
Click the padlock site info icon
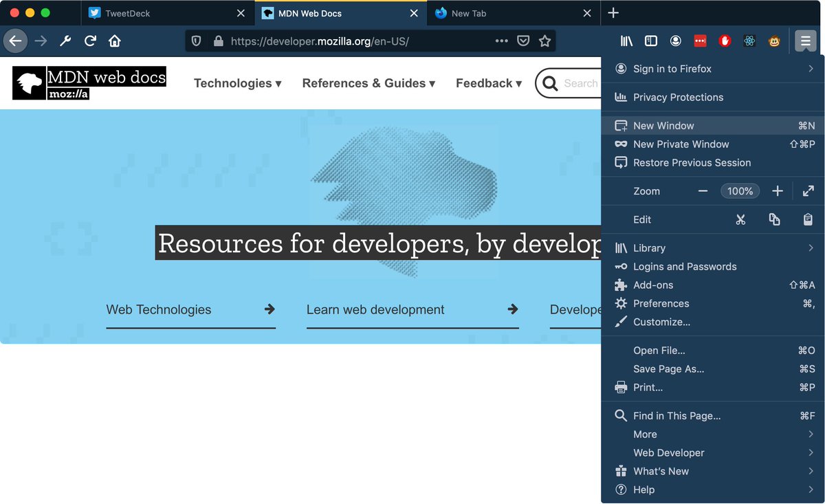(219, 41)
